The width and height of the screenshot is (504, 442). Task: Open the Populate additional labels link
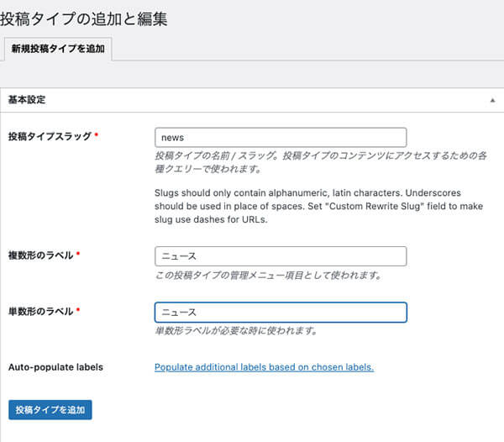[264, 367]
